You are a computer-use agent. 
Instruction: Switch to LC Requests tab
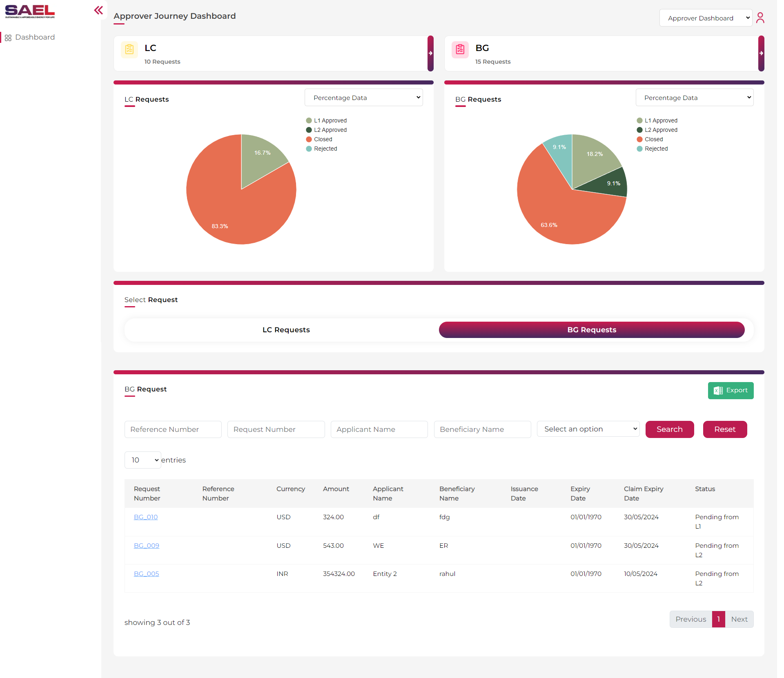tap(286, 330)
